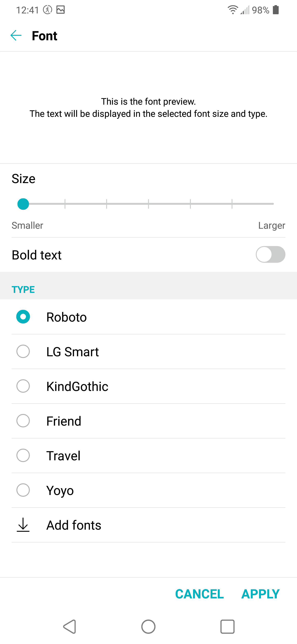Select the LG Smart font radio button
297x644 pixels.
tap(23, 352)
